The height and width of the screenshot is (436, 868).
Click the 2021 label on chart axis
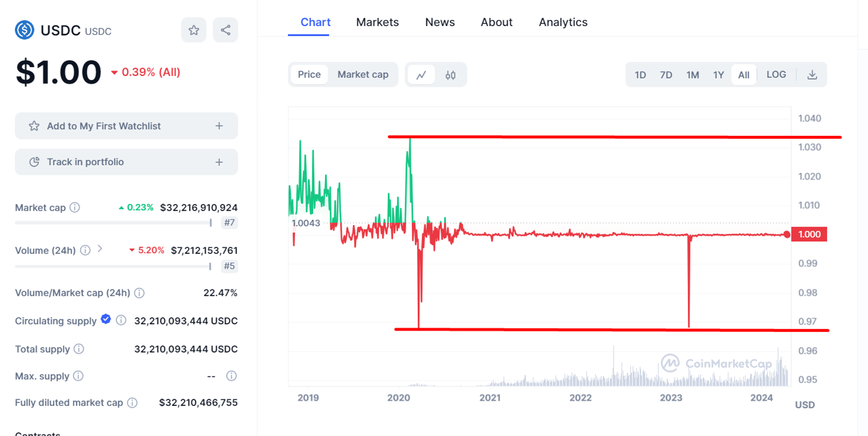pyautogui.click(x=490, y=397)
